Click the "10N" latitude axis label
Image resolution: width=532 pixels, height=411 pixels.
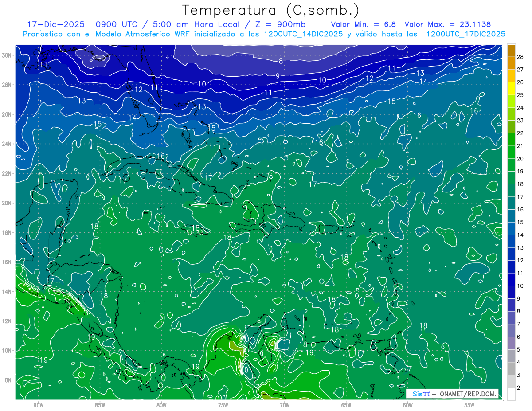point(7,350)
